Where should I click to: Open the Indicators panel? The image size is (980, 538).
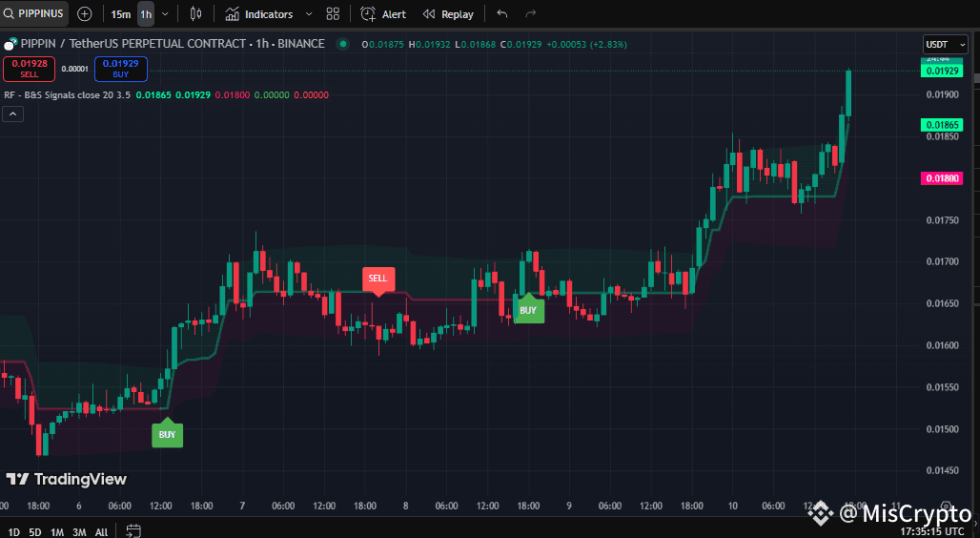click(x=258, y=13)
